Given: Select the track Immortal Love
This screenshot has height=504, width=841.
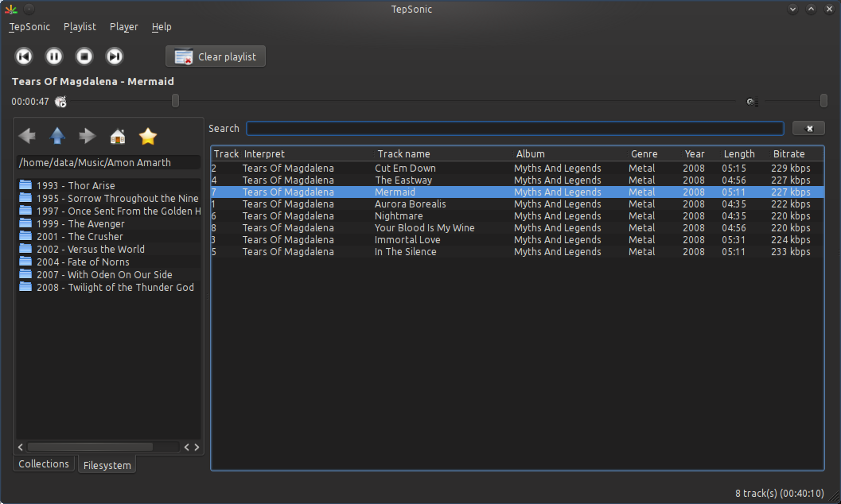Looking at the screenshot, I should pos(518,239).
